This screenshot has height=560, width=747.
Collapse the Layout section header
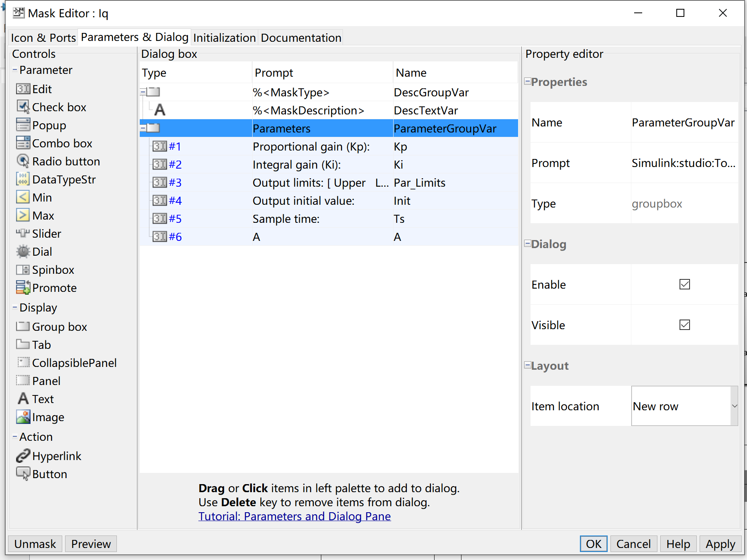pyautogui.click(x=527, y=365)
